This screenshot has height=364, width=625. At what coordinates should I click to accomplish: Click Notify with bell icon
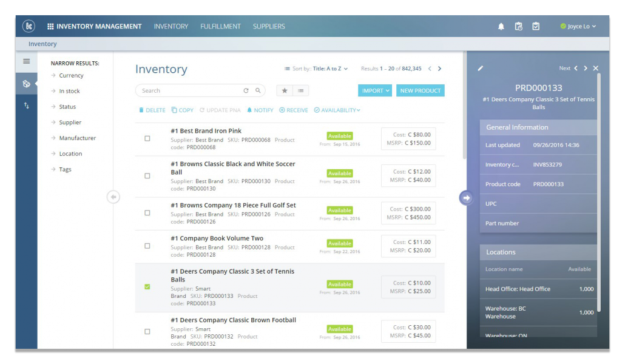260,110
